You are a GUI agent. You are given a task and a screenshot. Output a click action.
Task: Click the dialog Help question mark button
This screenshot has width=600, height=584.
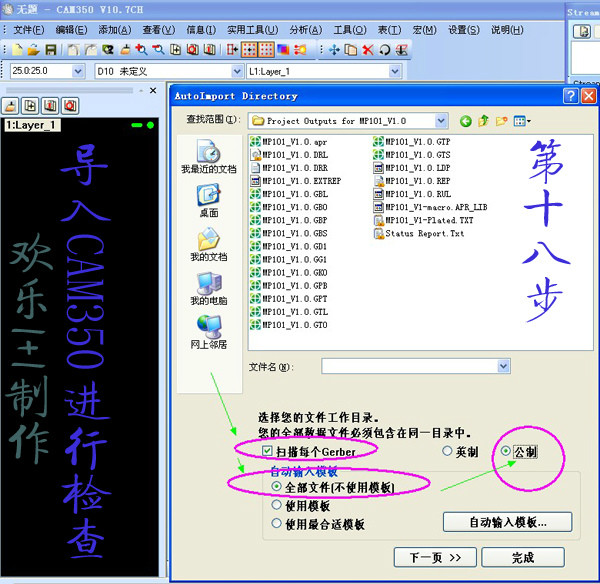point(571,96)
